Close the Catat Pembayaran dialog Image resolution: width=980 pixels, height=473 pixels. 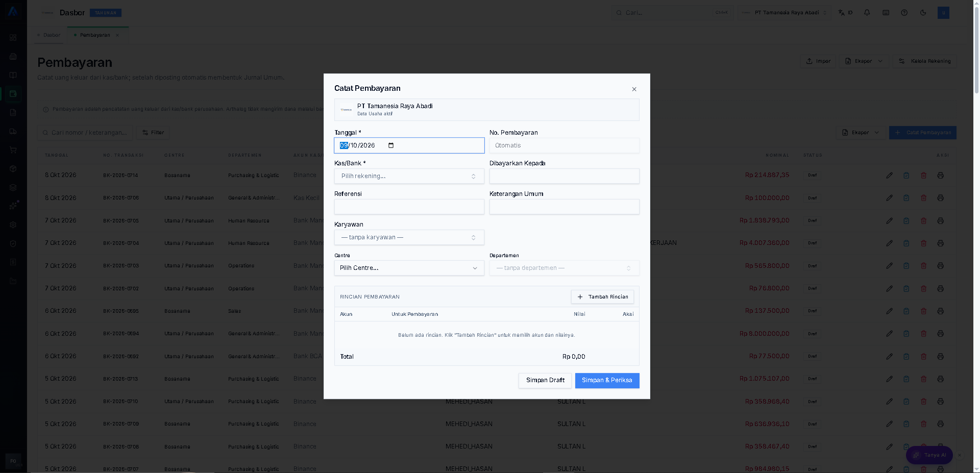[634, 89]
